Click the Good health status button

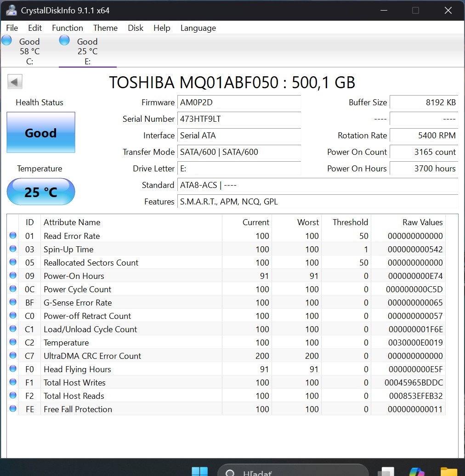coord(40,133)
